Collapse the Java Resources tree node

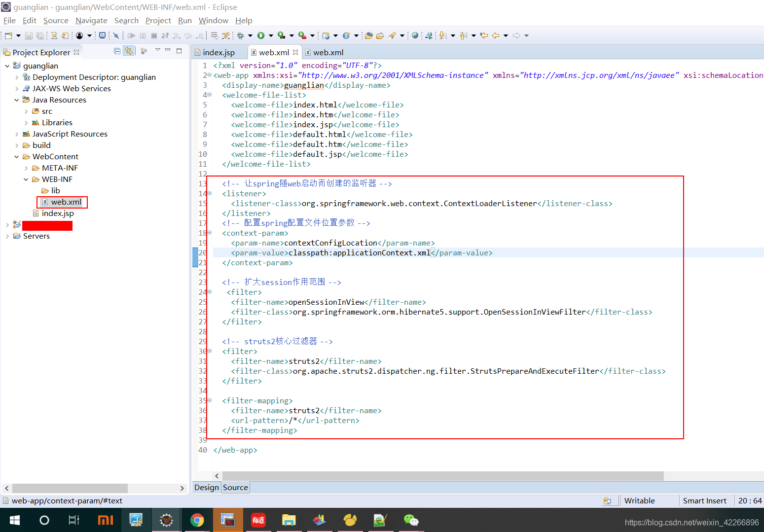[17, 100]
